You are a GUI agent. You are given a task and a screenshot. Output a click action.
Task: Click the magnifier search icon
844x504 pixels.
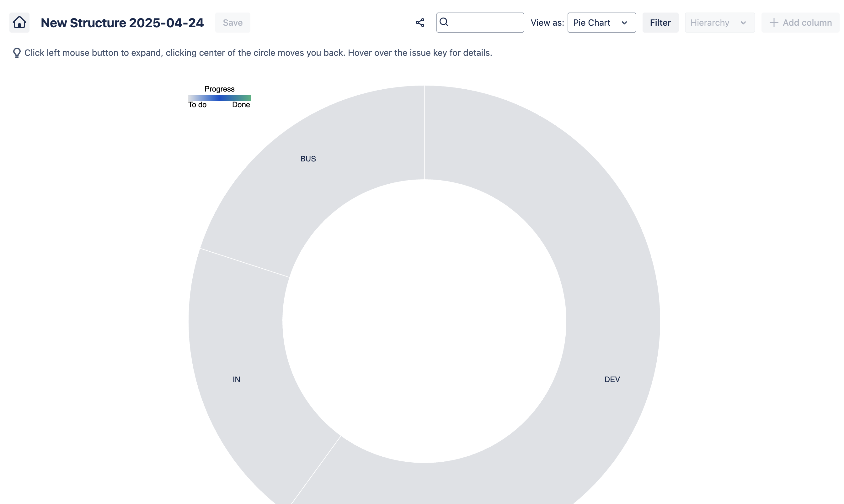444,22
